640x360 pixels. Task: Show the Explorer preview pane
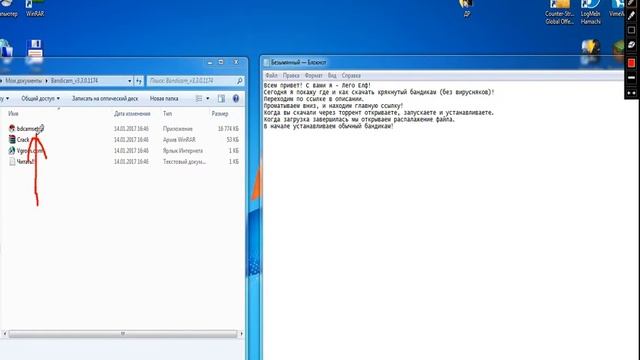coord(221,98)
